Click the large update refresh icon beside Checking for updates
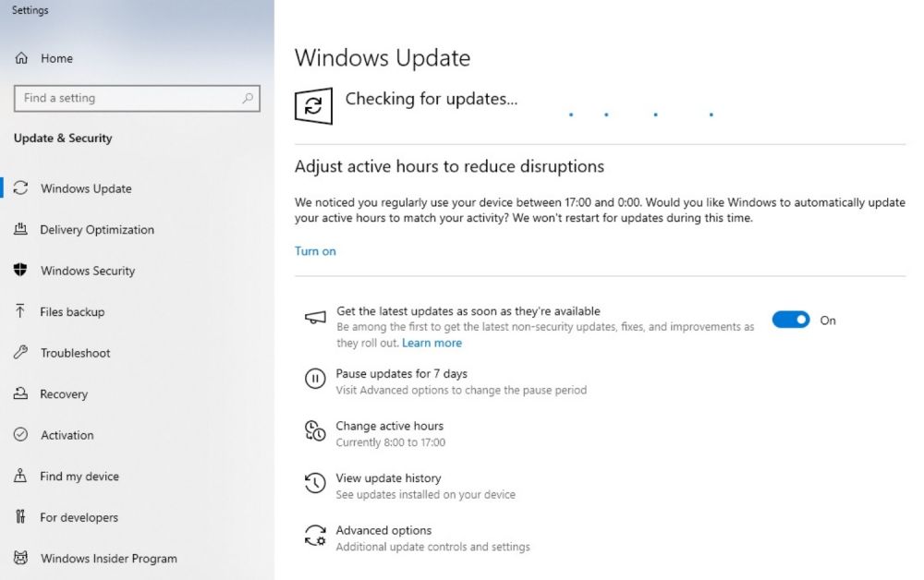924x580 pixels. coord(313,106)
